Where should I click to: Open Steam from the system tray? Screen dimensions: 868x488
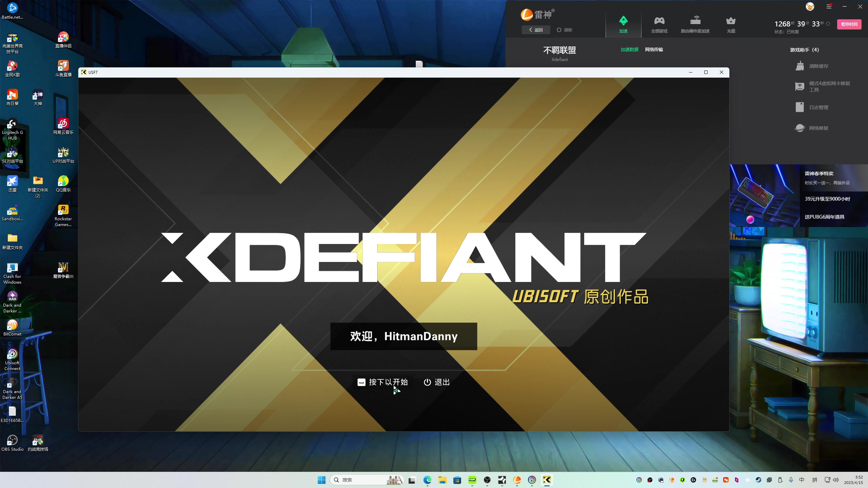point(758,480)
